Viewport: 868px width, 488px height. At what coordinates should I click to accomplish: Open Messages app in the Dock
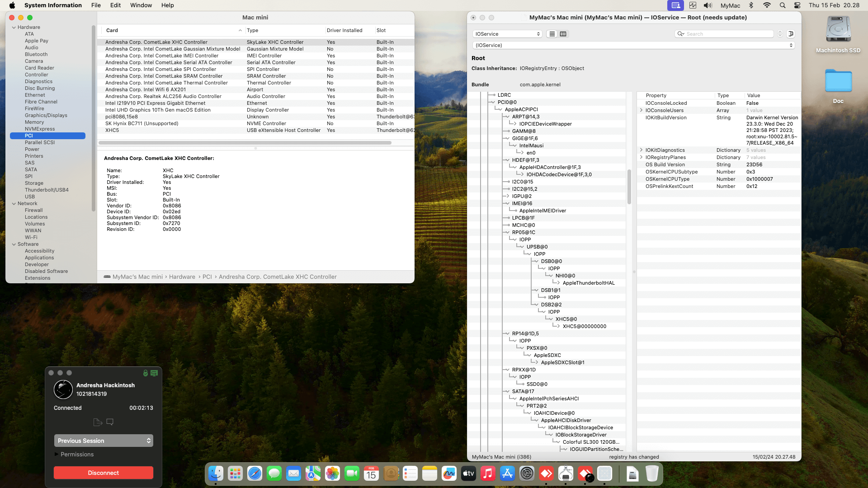(x=274, y=474)
